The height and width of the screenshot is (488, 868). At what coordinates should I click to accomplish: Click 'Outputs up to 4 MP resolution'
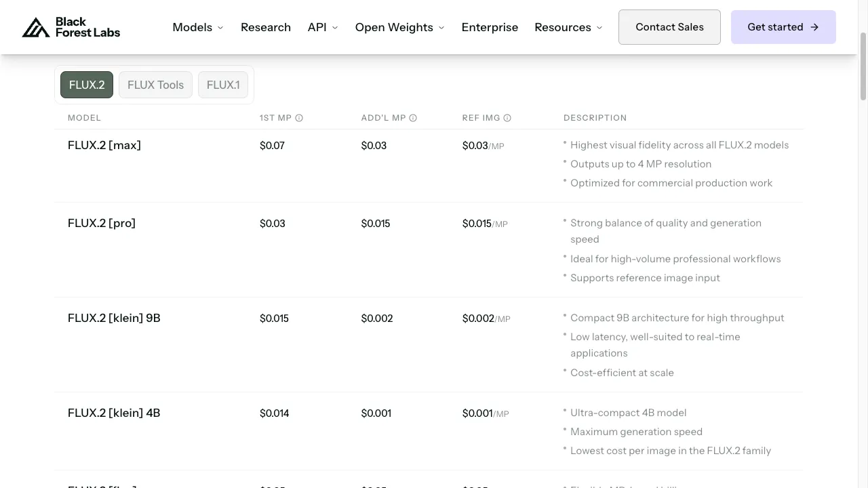(x=641, y=164)
